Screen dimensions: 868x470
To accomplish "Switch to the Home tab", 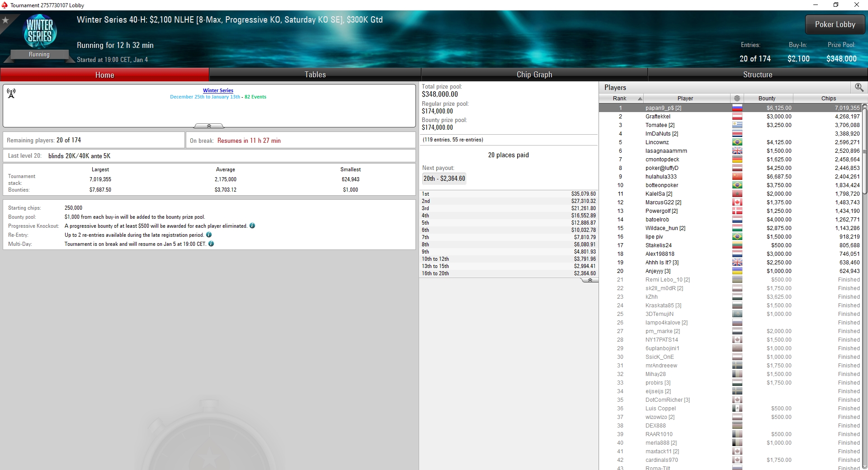I will [104, 75].
